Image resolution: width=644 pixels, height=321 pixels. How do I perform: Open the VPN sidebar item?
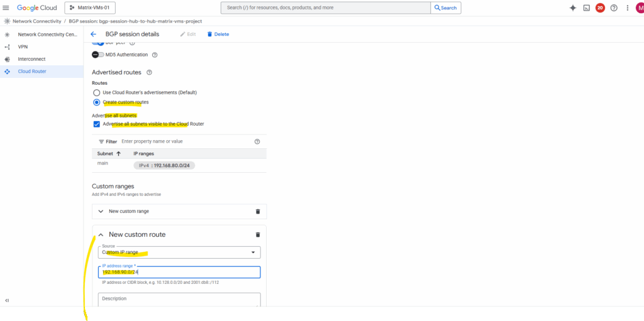pyautogui.click(x=23, y=46)
